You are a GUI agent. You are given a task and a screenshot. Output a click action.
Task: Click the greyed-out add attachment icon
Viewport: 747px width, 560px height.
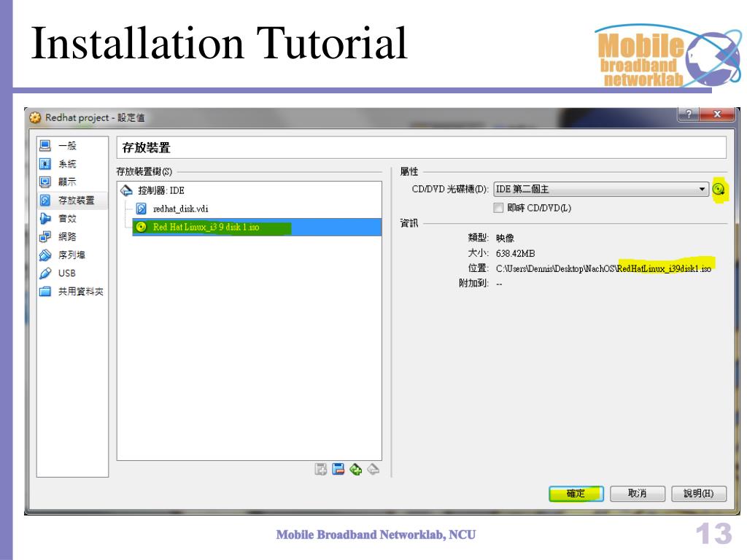(321, 470)
